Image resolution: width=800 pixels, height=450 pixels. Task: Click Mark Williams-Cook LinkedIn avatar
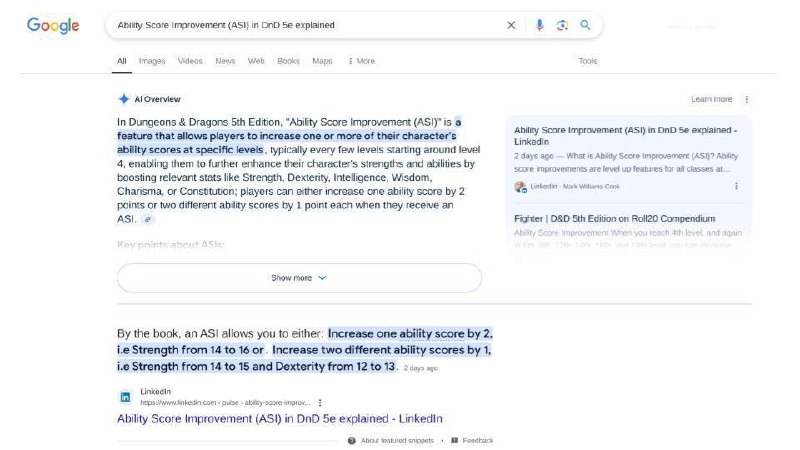(520, 187)
